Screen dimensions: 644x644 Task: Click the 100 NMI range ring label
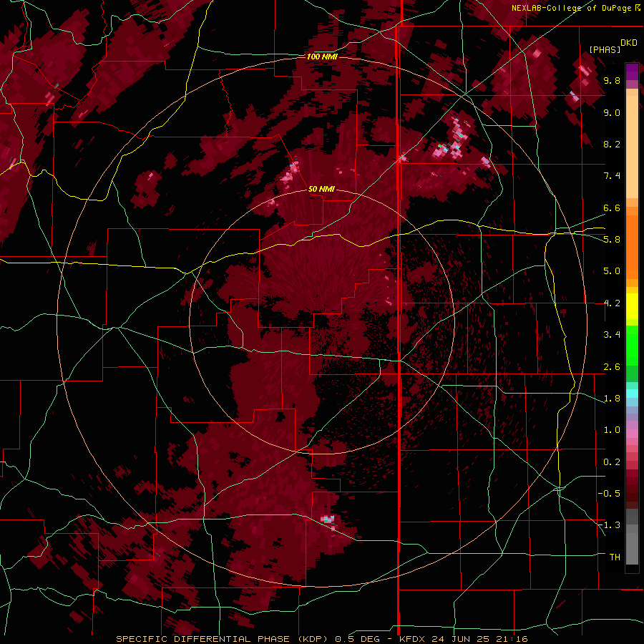coord(322,57)
